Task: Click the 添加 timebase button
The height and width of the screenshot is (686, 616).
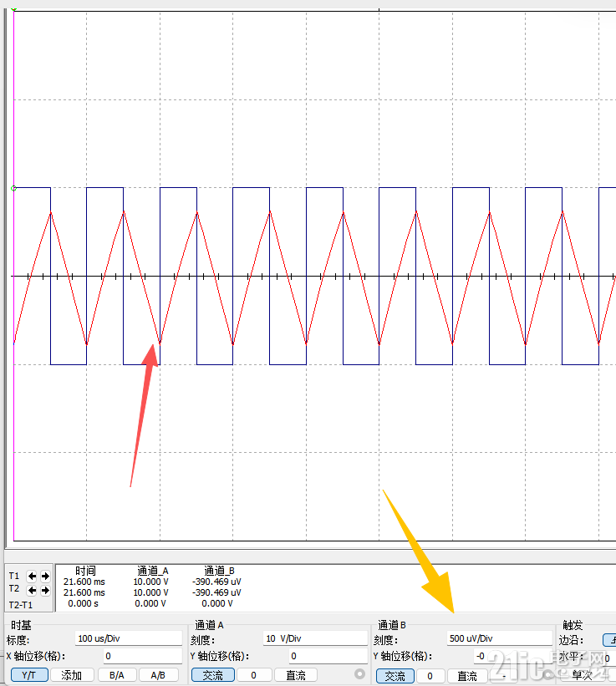Action: [71, 675]
